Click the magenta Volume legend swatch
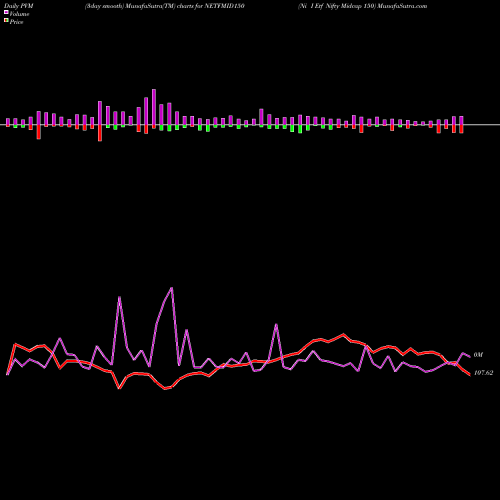Screen dimensions: 500x500 point(6,13)
